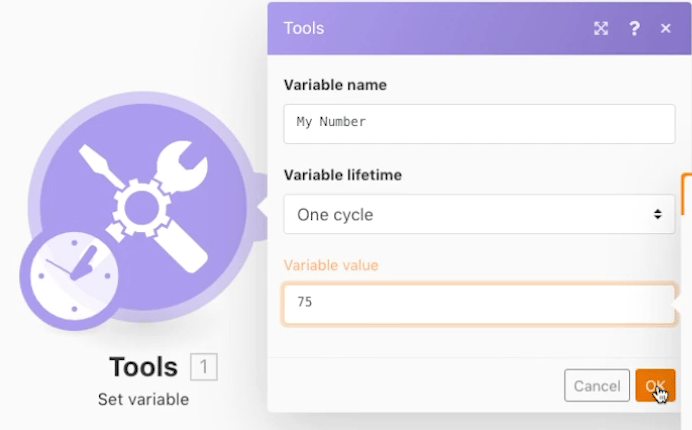
Task: Click the Variable lifetime label
Action: coord(343,175)
